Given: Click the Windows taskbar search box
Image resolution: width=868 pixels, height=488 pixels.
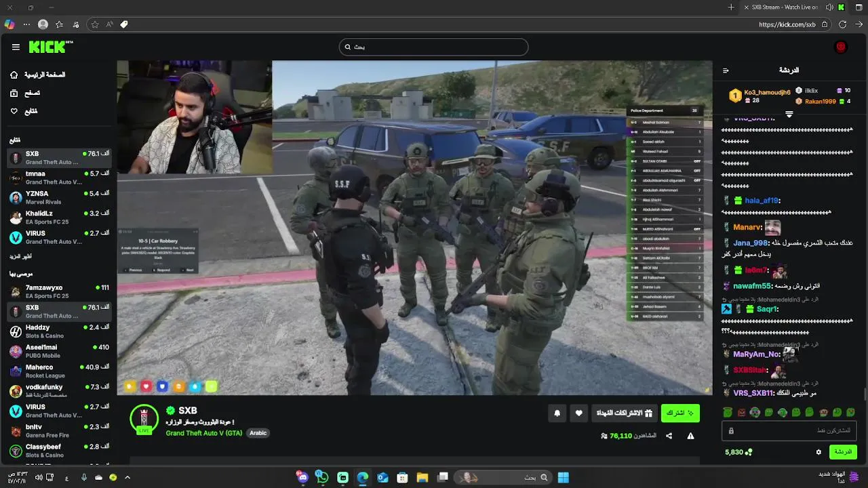Looking at the screenshot, I should click(502, 478).
